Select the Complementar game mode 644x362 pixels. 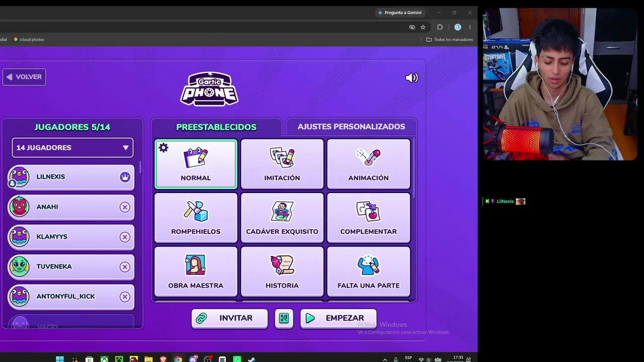[x=368, y=218]
